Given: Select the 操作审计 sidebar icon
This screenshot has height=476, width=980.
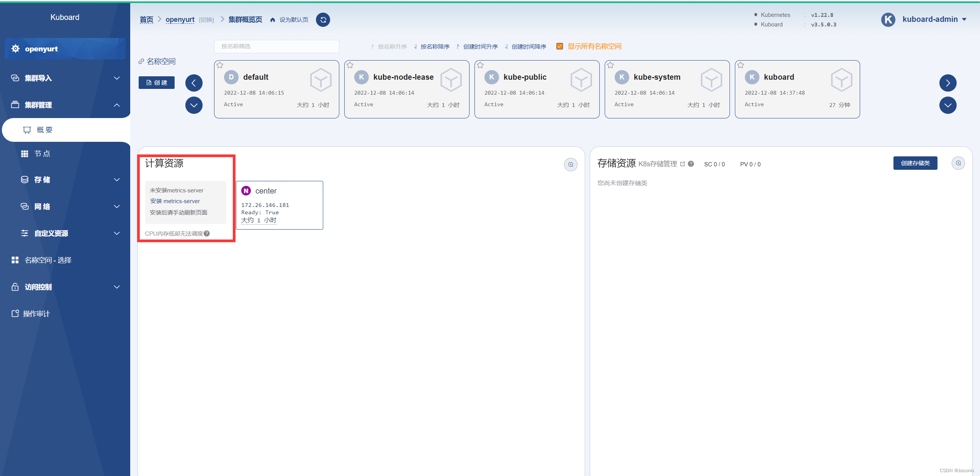Looking at the screenshot, I should tap(15, 313).
